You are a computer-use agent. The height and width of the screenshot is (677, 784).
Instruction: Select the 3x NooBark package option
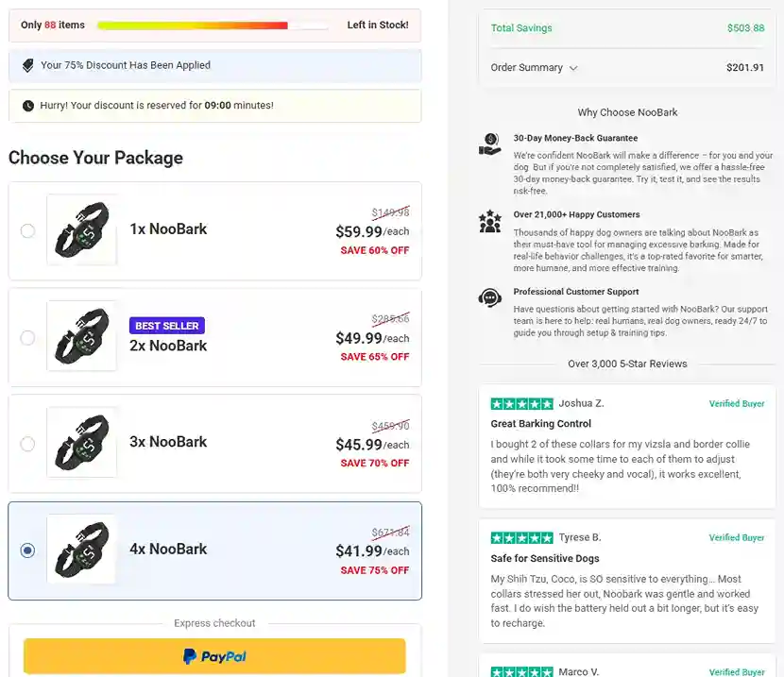coord(28,442)
